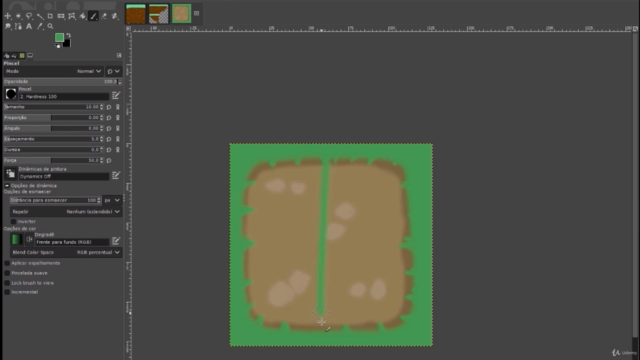The image size is (640, 360).
Task: Select the Color Picker tool
Action: click(40, 26)
